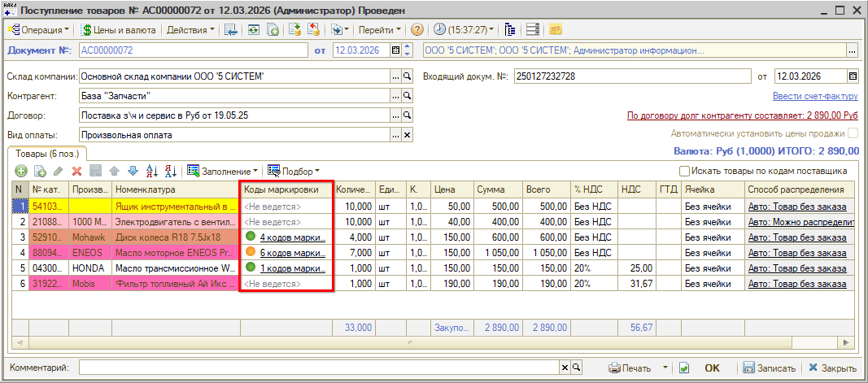The width and height of the screenshot is (868, 383).
Task: Enable search goods by supplier codes
Action: coord(685,171)
